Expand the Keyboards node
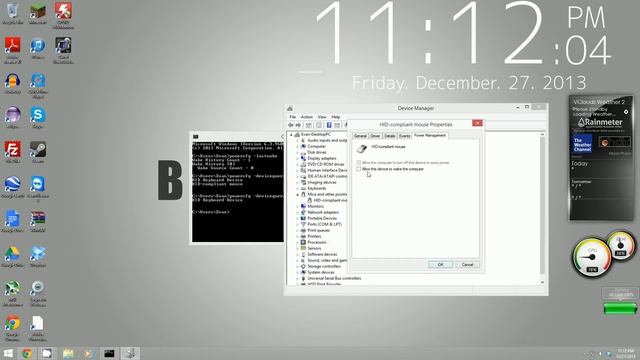This screenshot has height=360, width=640. 298,189
